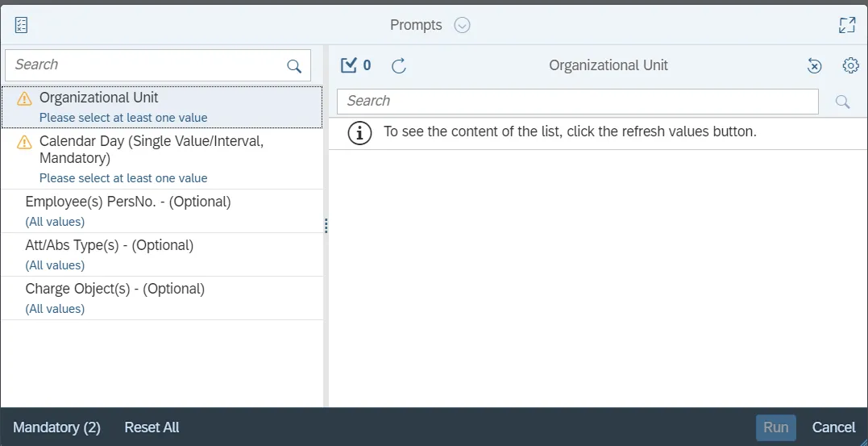Click the prompt list Search field
Viewport: 868px width, 446px height.
tap(145, 65)
